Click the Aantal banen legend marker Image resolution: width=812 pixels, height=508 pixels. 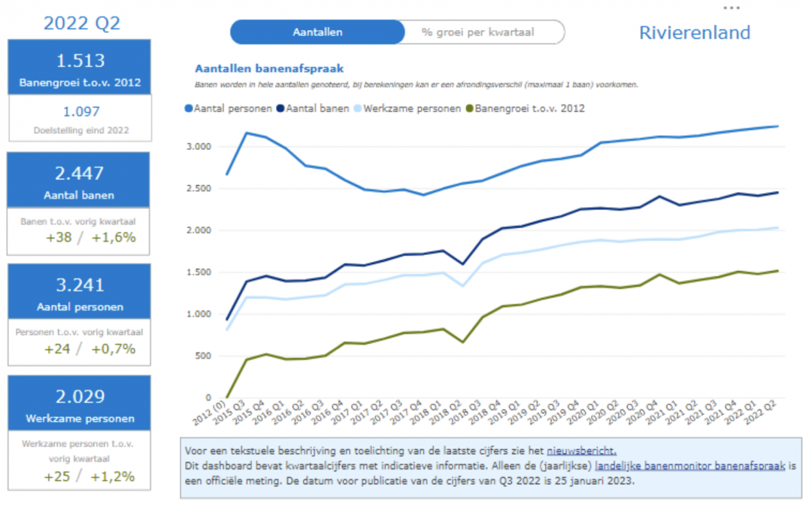pos(281,108)
